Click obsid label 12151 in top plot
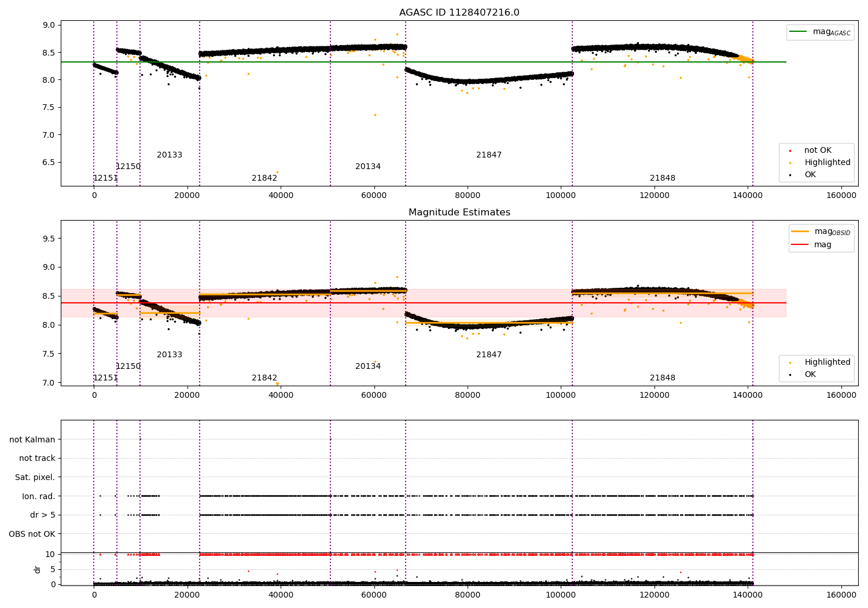The image size is (868, 608). click(x=105, y=178)
